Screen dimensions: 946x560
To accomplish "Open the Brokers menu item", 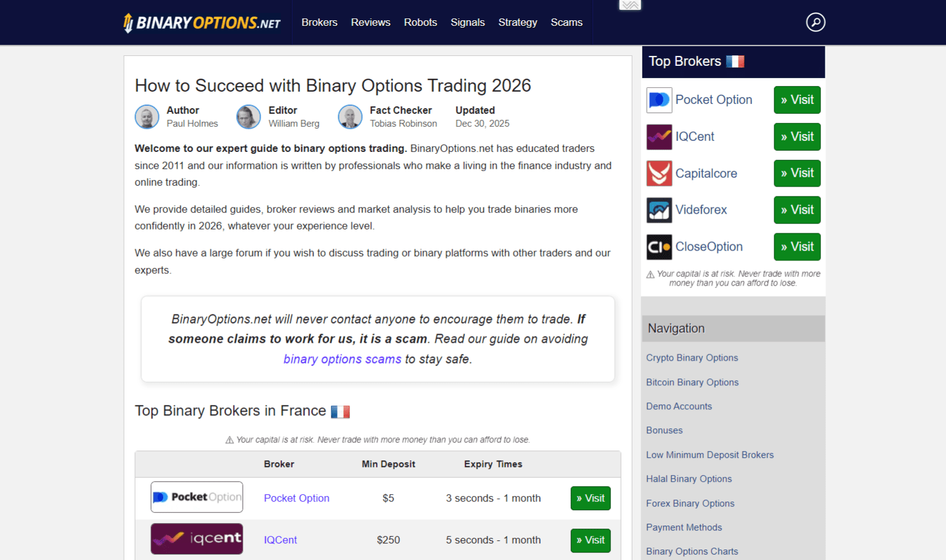I will coord(319,22).
